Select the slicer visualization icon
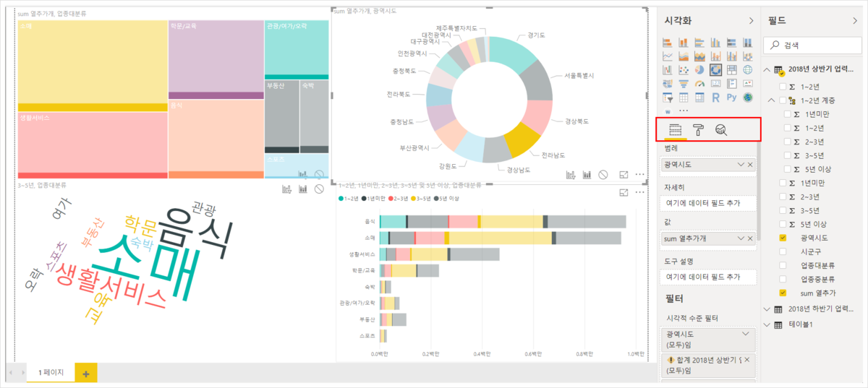Screen dimensions: 868x388 pyautogui.click(x=668, y=97)
